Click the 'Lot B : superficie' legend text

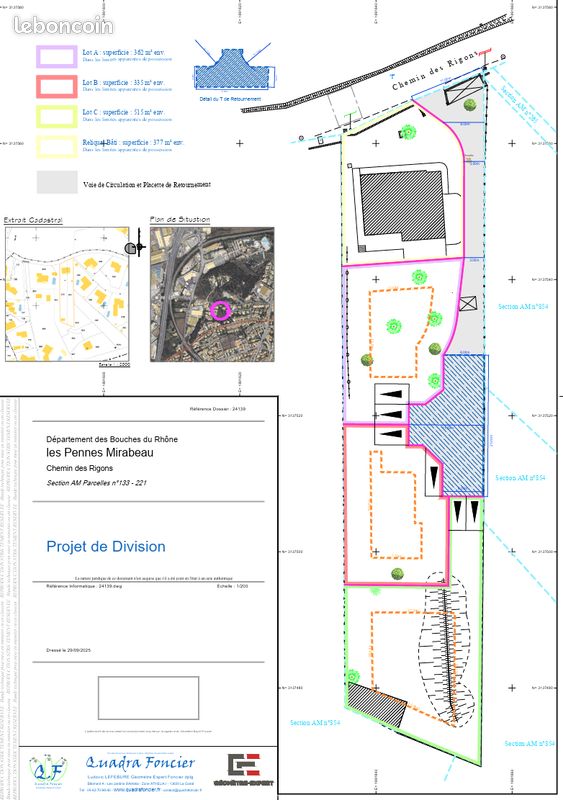(124, 82)
